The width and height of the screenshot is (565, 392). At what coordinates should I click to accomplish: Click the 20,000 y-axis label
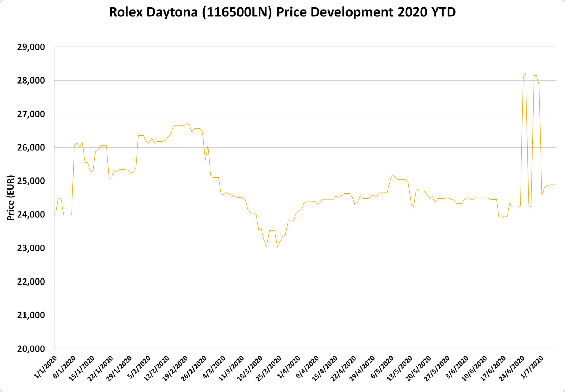[x=31, y=349]
